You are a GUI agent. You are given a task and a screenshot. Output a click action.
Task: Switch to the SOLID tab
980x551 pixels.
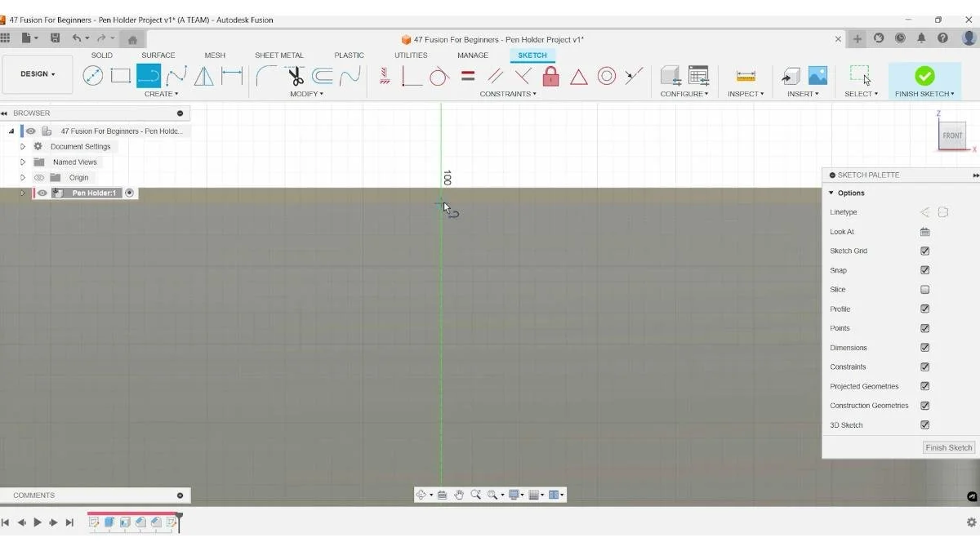pyautogui.click(x=102, y=56)
